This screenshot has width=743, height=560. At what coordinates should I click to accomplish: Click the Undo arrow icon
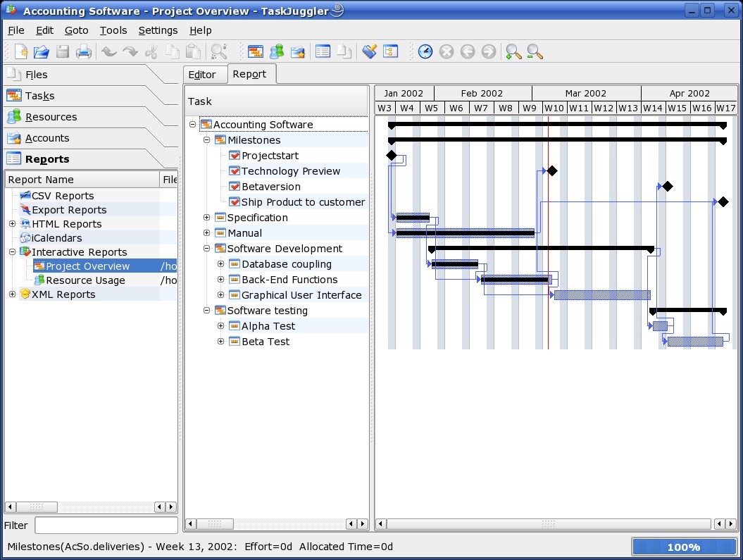pos(109,51)
